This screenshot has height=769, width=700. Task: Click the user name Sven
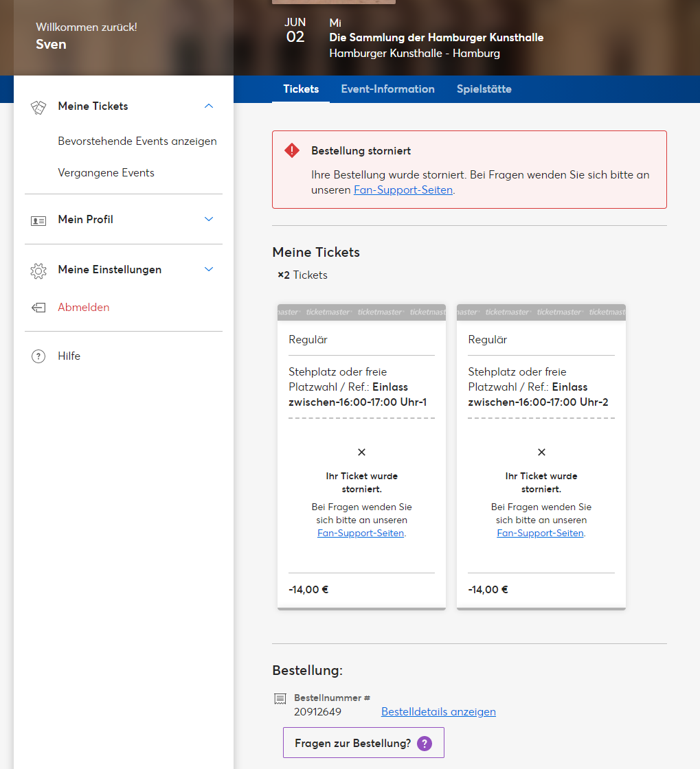point(51,44)
